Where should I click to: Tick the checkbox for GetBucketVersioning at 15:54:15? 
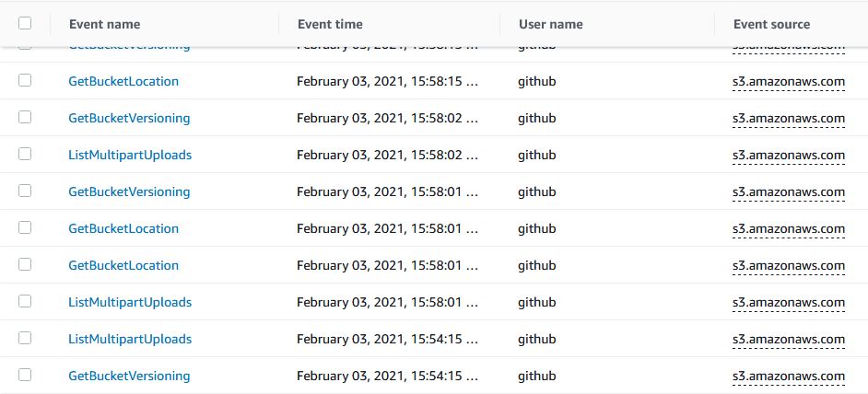(25, 375)
